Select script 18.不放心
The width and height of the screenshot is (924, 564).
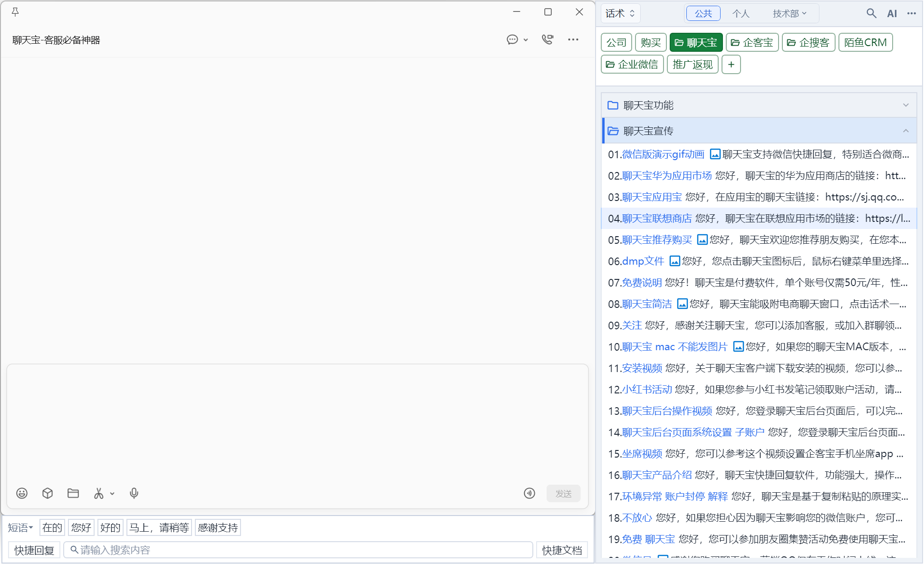tap(759, 518)
